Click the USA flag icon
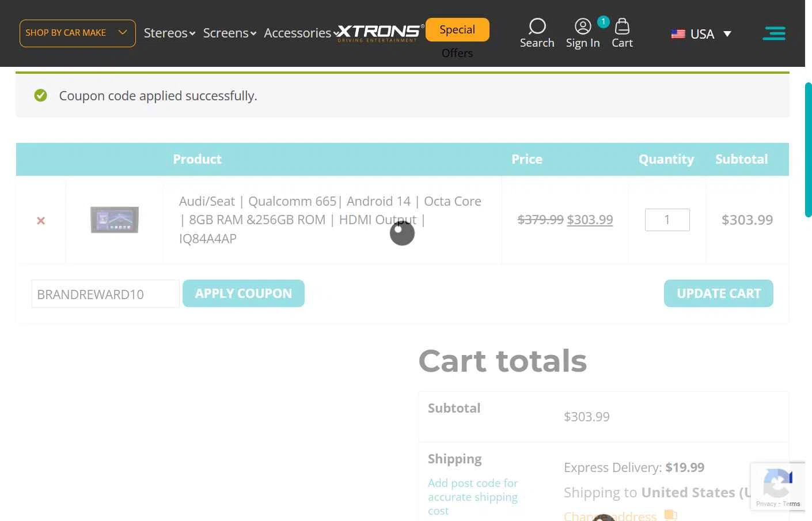 click(x=678, y=34)
